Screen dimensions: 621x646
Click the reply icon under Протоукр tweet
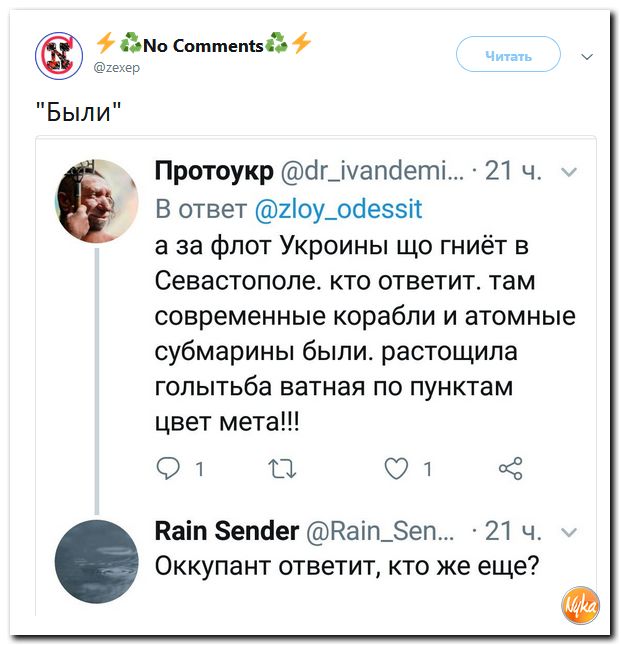pos(168,469)
